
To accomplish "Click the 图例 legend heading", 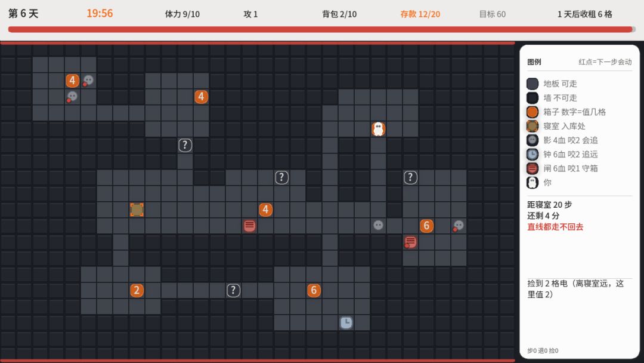I will pyautogui.click(x=534, y=62).
